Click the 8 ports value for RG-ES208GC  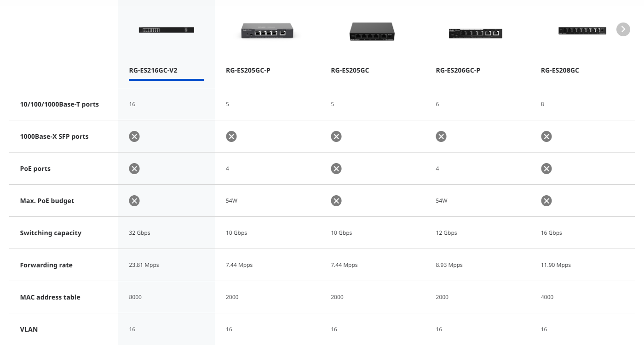pyautogui.click(x=542, y=104)
